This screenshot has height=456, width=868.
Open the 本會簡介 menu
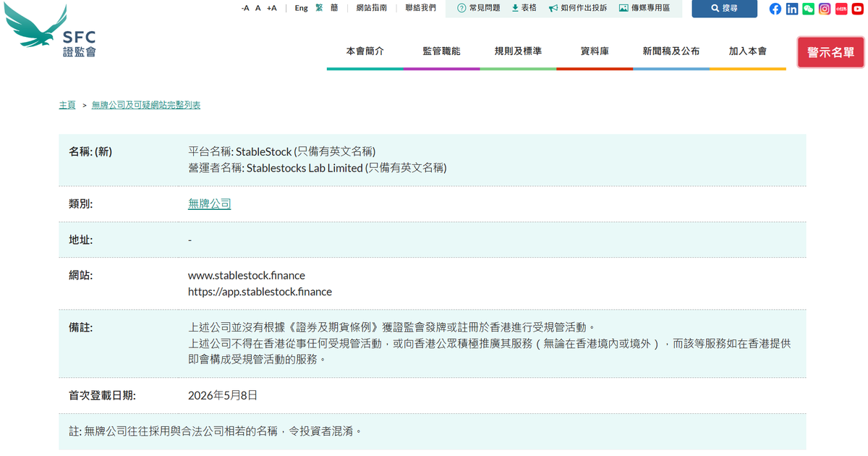tap(365, 51)
